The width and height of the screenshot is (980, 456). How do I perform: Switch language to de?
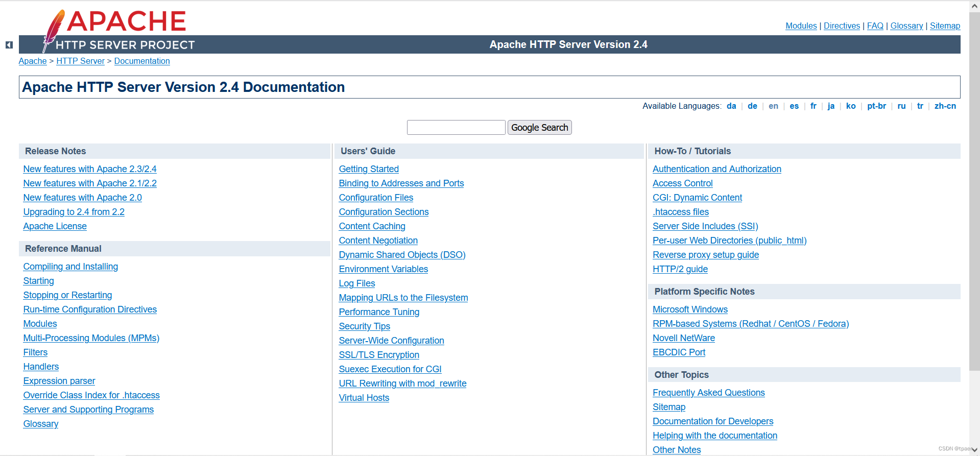point(752,106)
